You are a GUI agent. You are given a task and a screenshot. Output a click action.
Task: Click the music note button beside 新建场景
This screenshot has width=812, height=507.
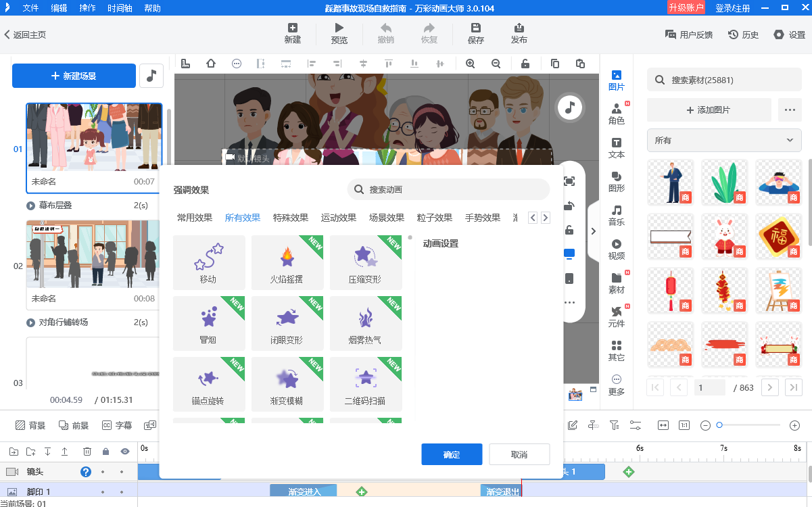151,76
